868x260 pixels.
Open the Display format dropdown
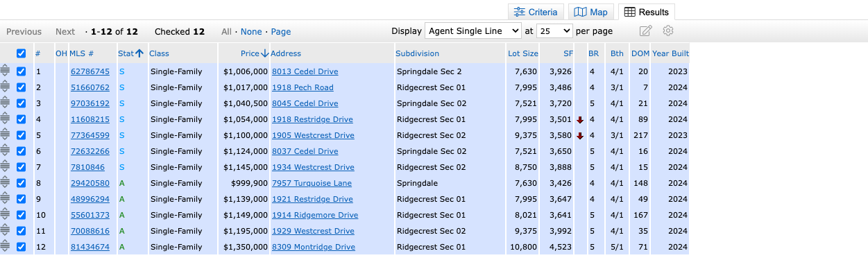pos(473,31)
